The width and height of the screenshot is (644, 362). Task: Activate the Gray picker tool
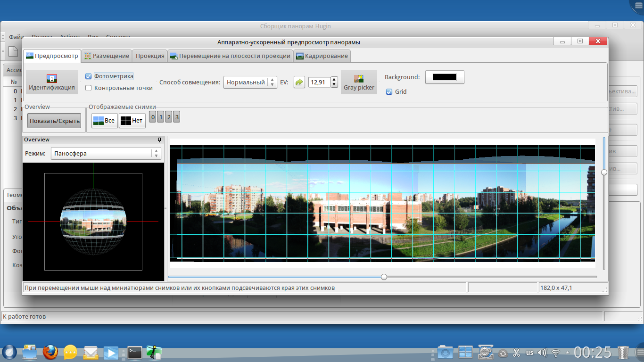pos(359,82)
